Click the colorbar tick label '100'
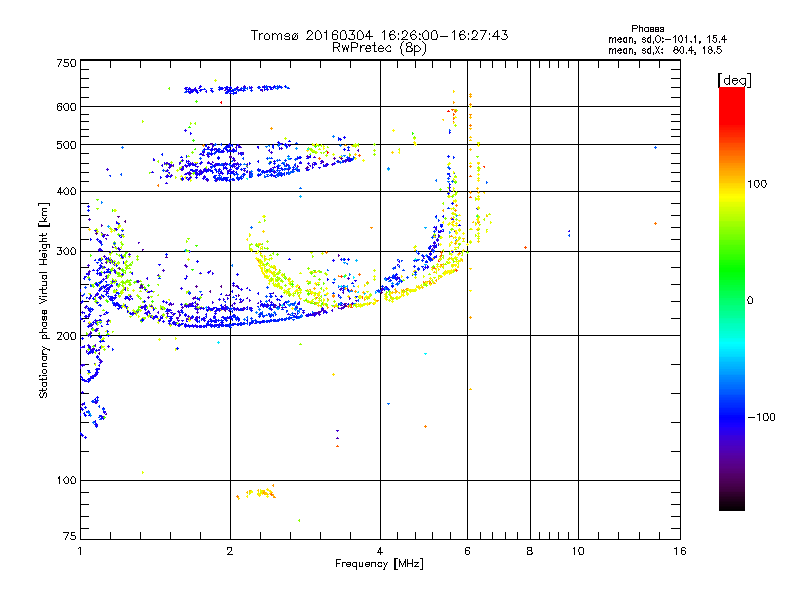Viewport: 800px width, 600px height. point(757,184)
